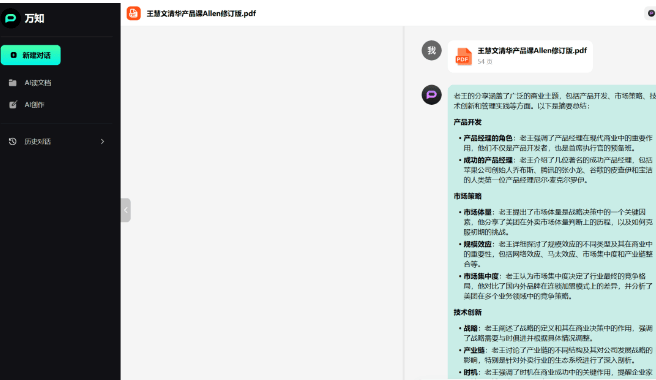Open AI读文档 in sidebar
The height and width of the screenshot is (380, 656).
[x=38, y=83]
